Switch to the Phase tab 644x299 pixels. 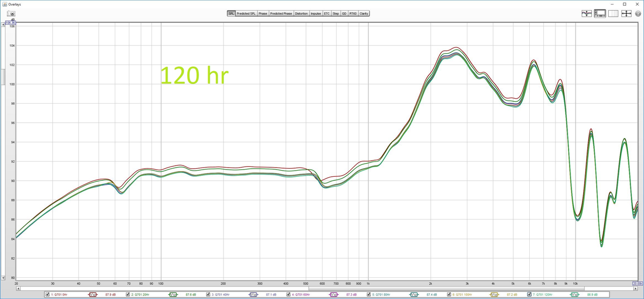[x=263, y=14]
